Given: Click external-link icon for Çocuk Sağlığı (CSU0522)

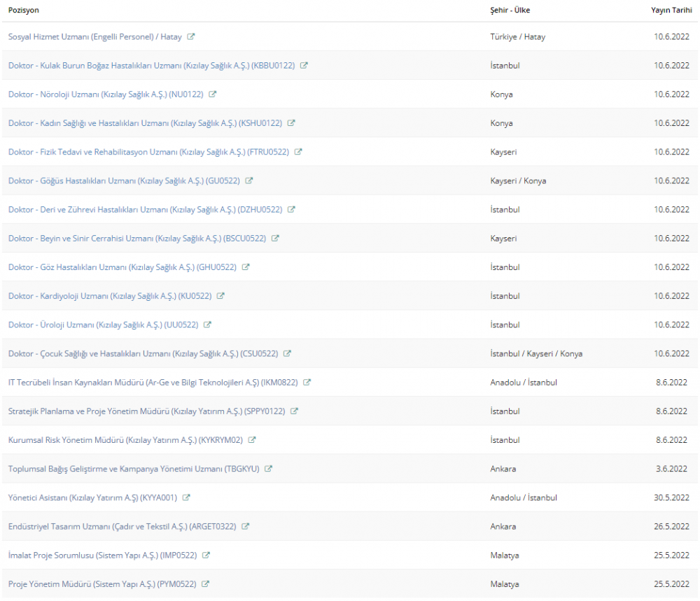Looking at the screenshot, I should (287, 353).
